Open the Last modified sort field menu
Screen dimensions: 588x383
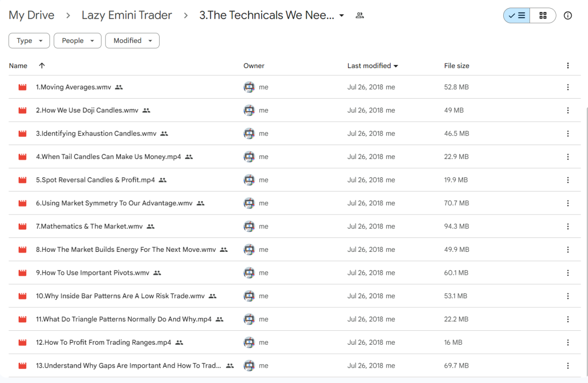pos(372,66)
